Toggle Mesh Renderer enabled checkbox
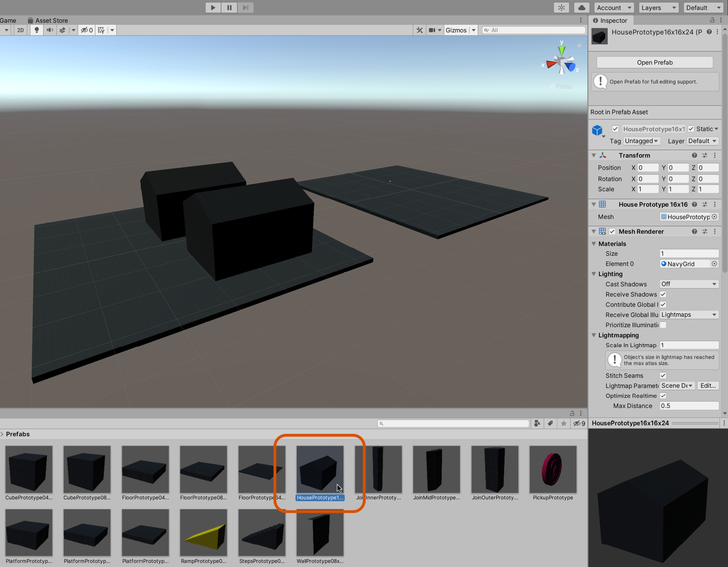Screen dimensions: 728x567 tap(612, 231)
